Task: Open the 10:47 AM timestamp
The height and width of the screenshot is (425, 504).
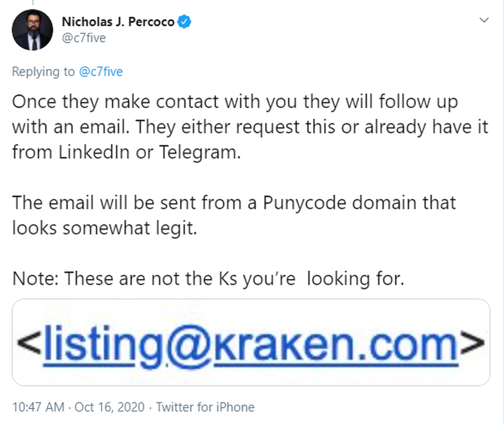Action: click(39, 407)
